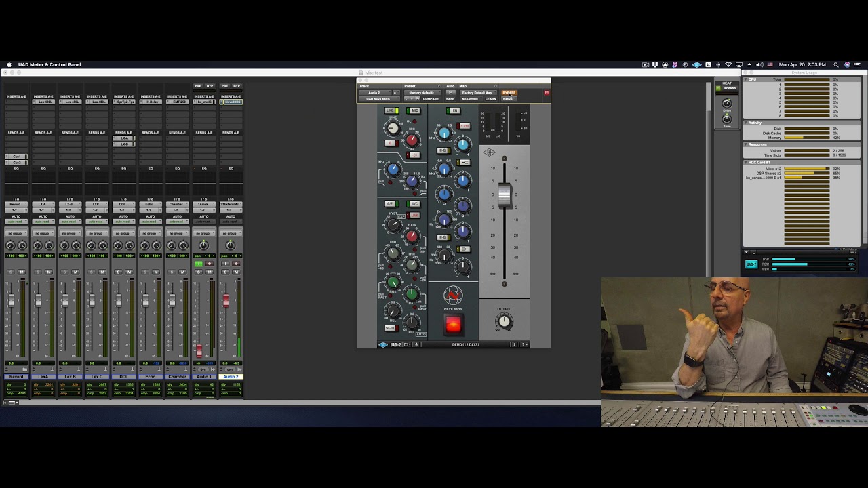Click the Cue1 send on Reverd track
Screen dimensions: 868x488
(x=16, y=157)
